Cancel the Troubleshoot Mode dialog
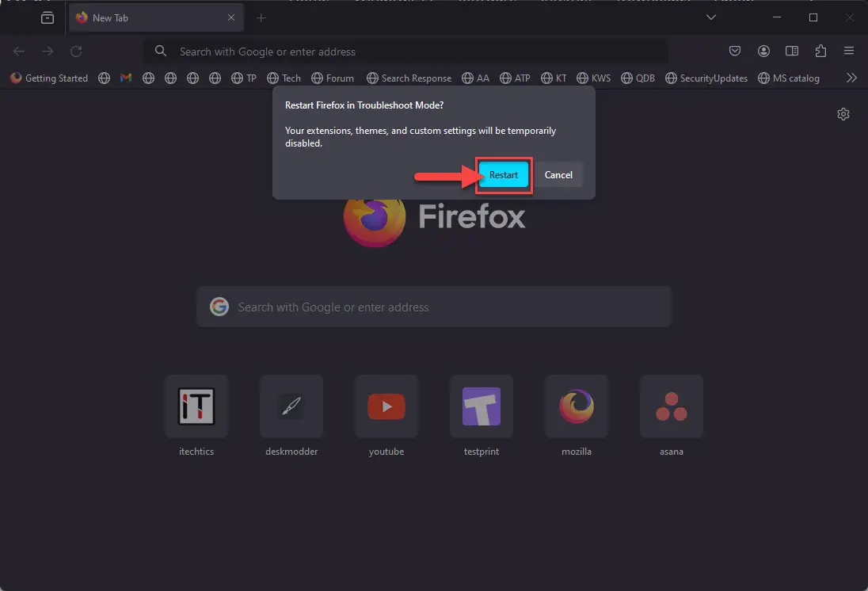Image resolution: width=868 pixels, height=591 pixels. (x=559, y=174)
